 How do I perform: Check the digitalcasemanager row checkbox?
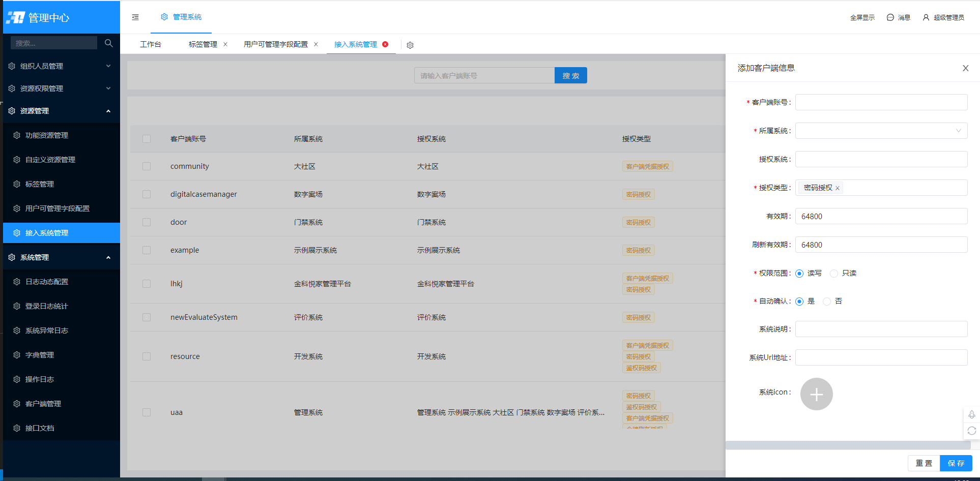click(147, 194)
